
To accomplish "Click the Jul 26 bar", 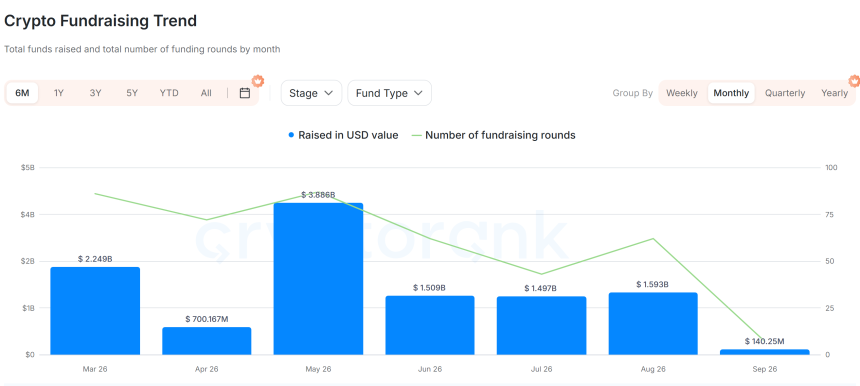I will tap(541, 326).
